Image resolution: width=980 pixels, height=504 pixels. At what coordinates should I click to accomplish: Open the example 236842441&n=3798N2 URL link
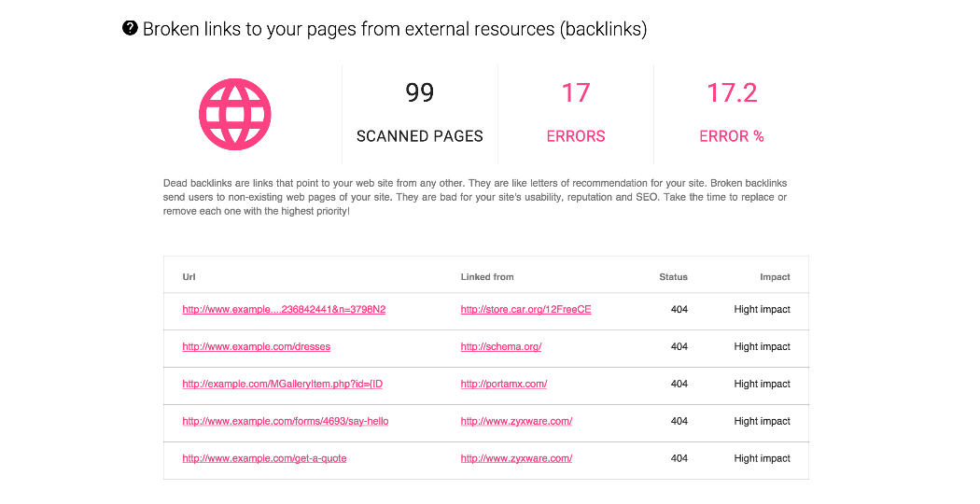(284, 309)
